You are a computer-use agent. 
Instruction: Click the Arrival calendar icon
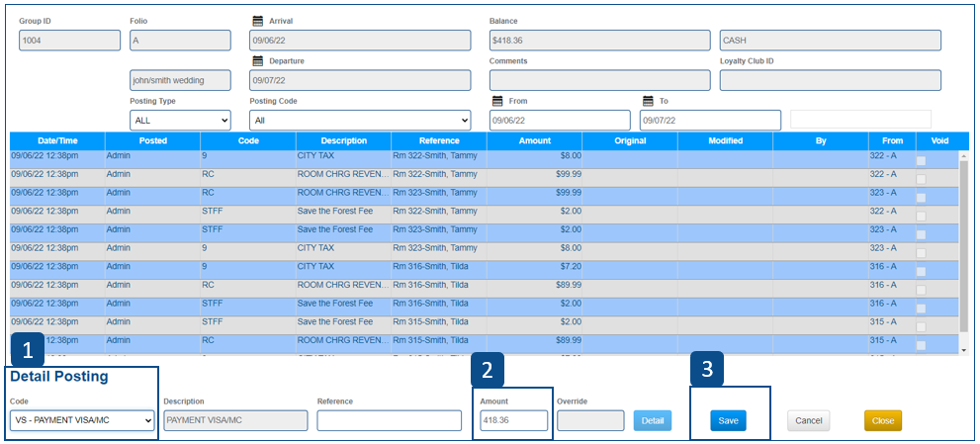point(258,21)
